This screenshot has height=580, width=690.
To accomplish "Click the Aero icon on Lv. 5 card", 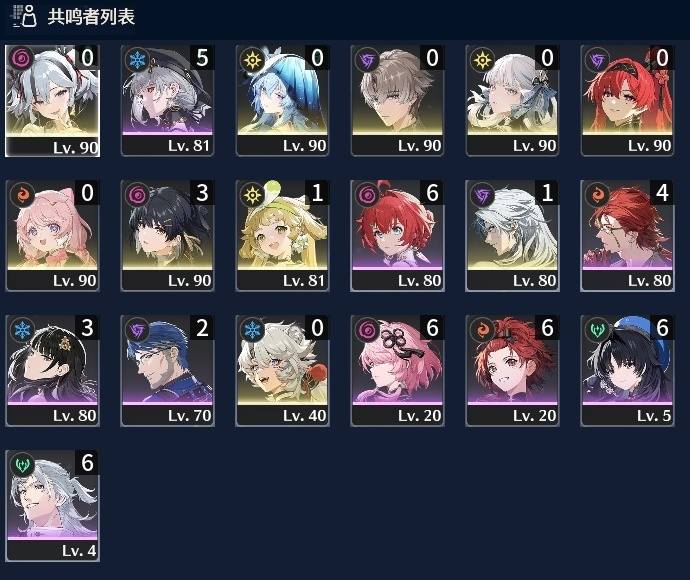I will coord(597,329).
